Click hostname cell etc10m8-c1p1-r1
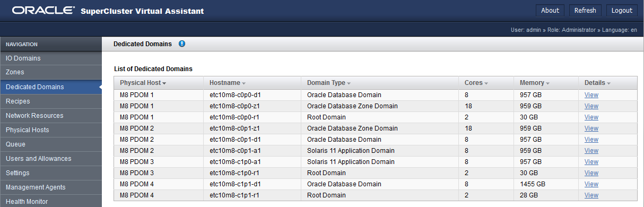Image resolution: width=644 pixels, height=207 pixels. coord(252,195)
